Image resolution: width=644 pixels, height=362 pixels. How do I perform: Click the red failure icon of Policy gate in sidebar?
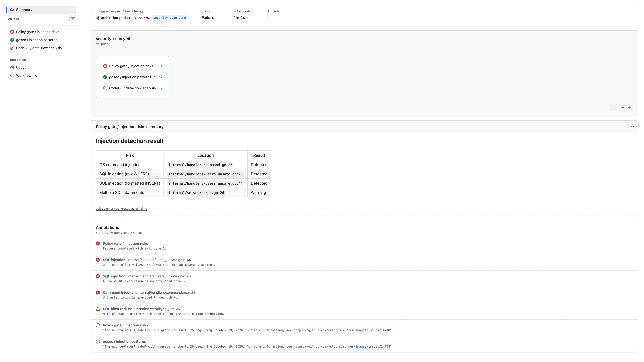[12, 32]
